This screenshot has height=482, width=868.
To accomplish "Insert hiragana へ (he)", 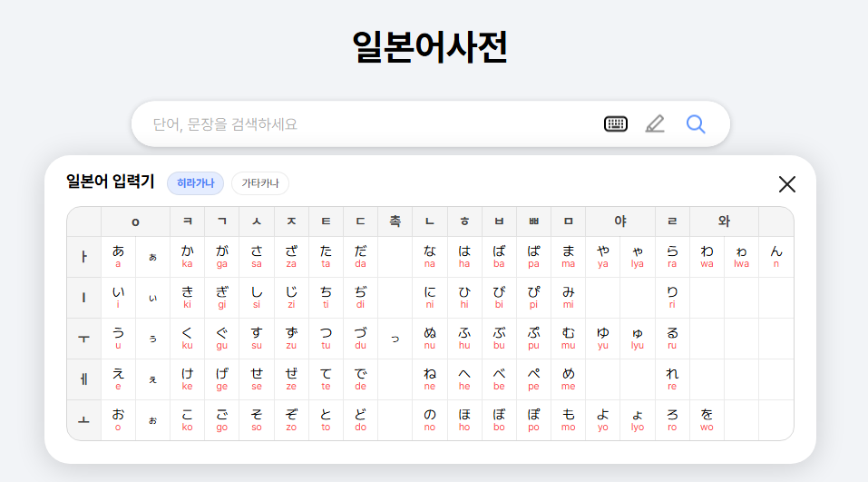I will tap(464, 379).
